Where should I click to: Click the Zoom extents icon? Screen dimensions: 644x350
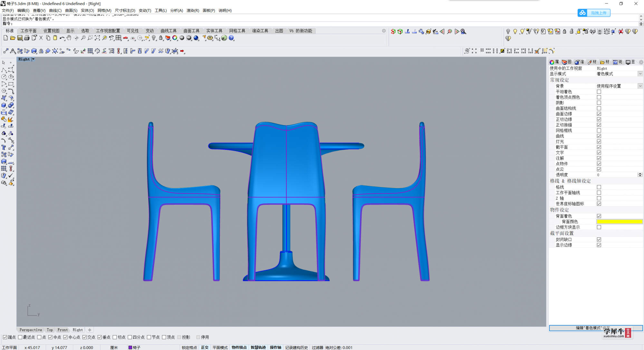click(x=97, y=38)
